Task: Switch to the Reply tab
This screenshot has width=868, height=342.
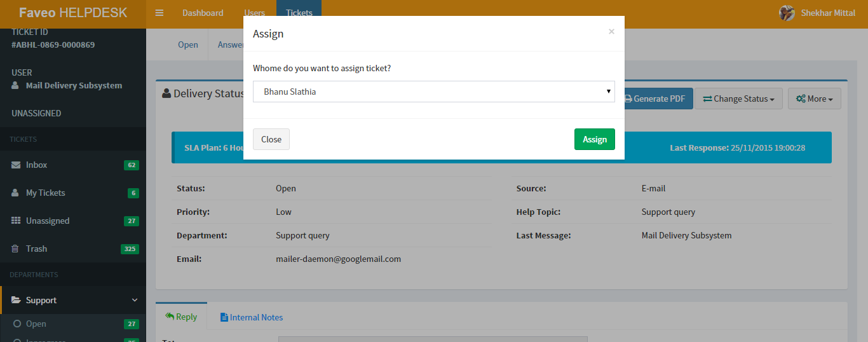Action: [x=181, y=317]
